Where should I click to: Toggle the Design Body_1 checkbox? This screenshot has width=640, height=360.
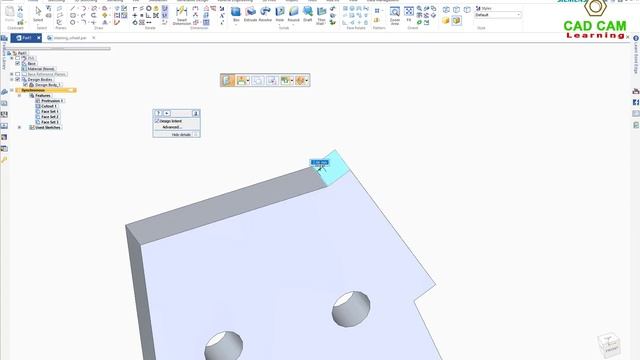point(25,85)
